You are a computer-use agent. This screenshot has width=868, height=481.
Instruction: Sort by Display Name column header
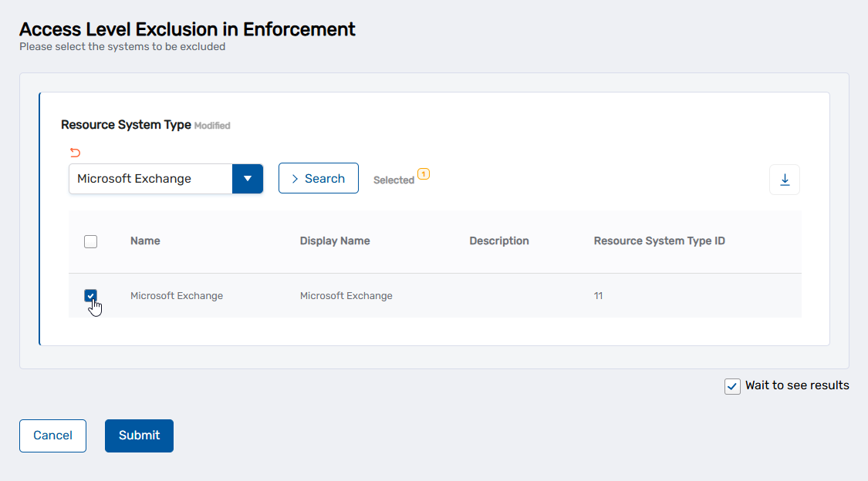335,241
